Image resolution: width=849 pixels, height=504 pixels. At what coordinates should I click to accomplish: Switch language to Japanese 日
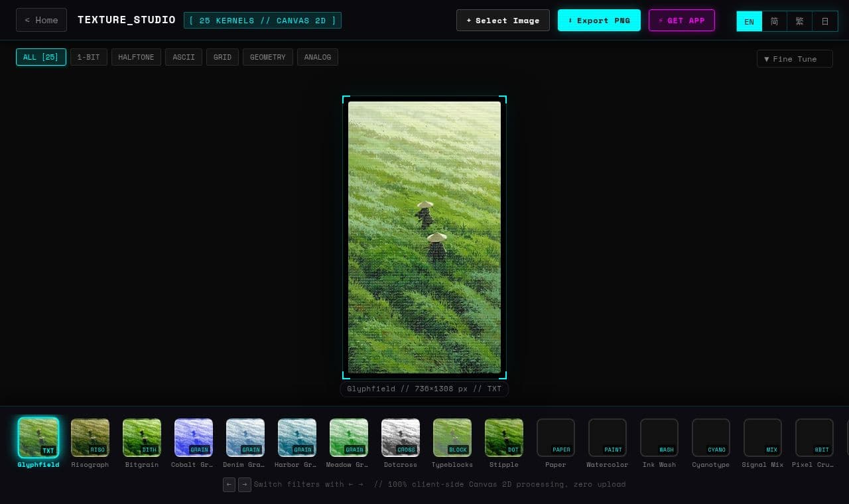click(x=825, y=21)
